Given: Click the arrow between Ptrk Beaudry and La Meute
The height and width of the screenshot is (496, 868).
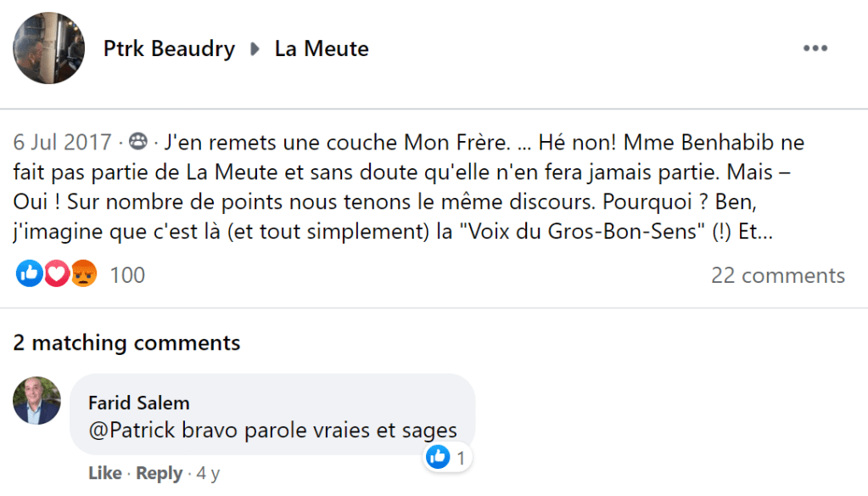Looking at the screenshot, I should (255, 49).
